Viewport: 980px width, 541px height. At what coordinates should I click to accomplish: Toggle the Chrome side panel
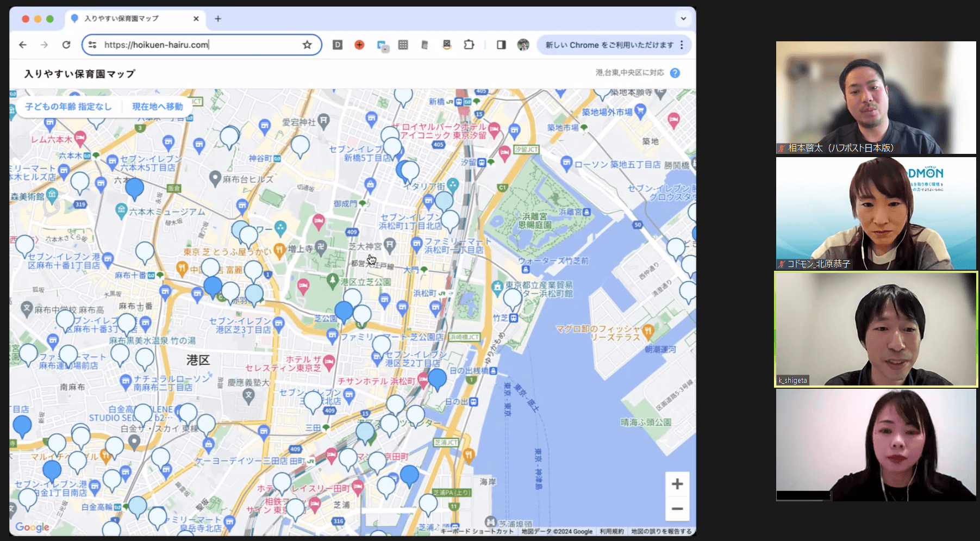coord(501,45)
